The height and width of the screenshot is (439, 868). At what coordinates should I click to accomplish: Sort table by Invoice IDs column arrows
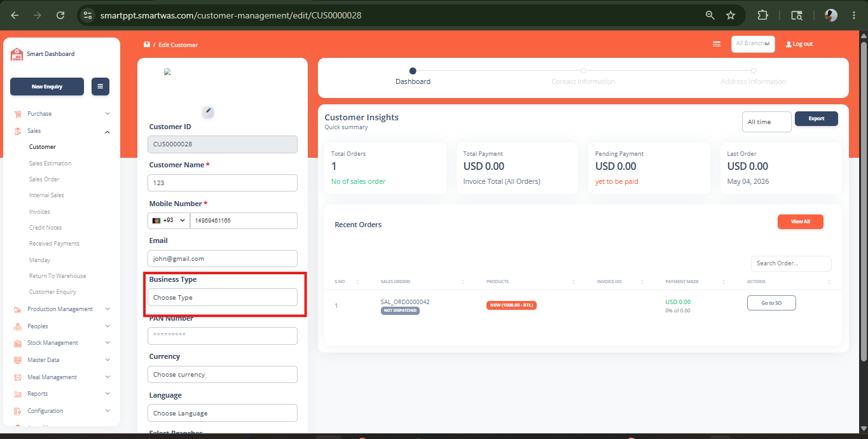pos(642,282)
